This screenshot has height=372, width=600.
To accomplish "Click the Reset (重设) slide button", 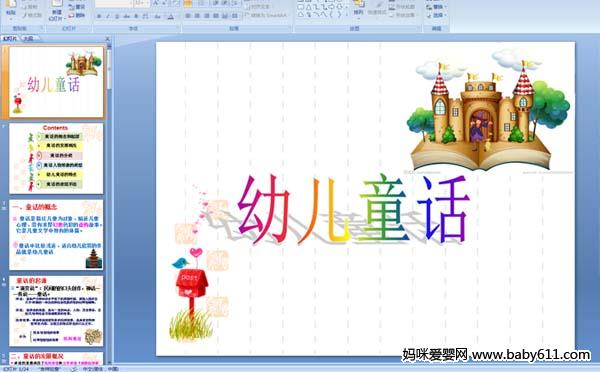I will coord(77,7).
